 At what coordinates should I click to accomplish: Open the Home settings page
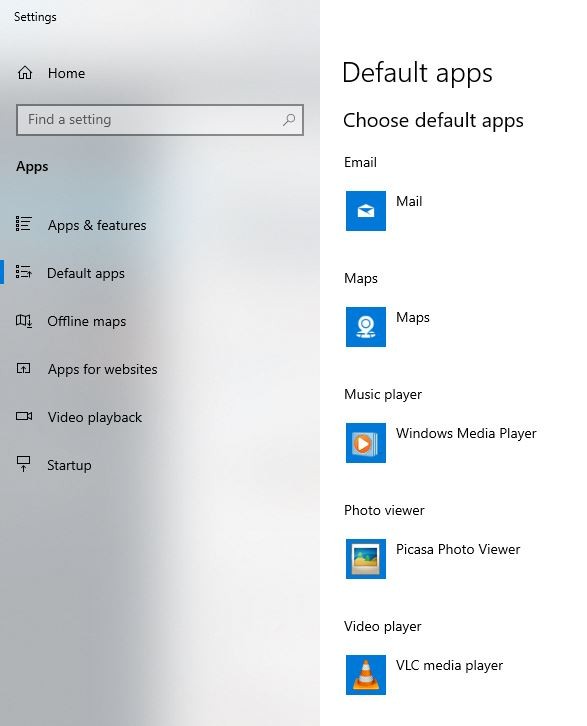coord(66,73)
